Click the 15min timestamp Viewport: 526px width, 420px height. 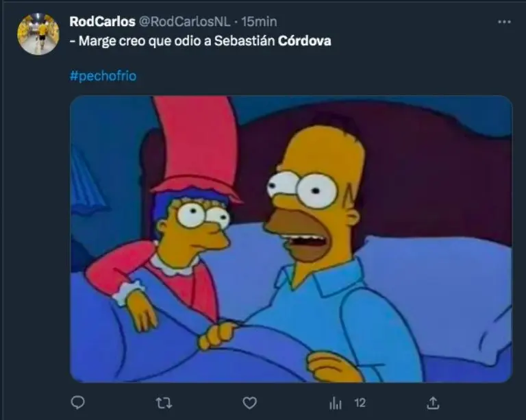(x=259, y=21)
